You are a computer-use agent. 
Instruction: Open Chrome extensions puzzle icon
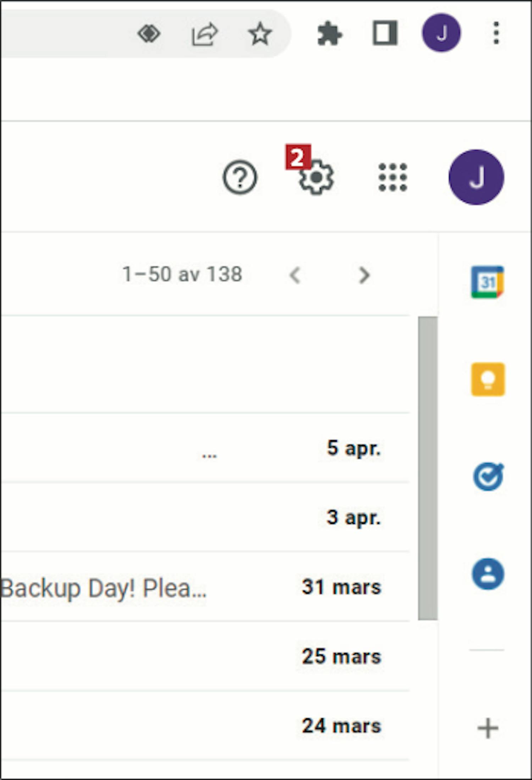tap(329, 34)
